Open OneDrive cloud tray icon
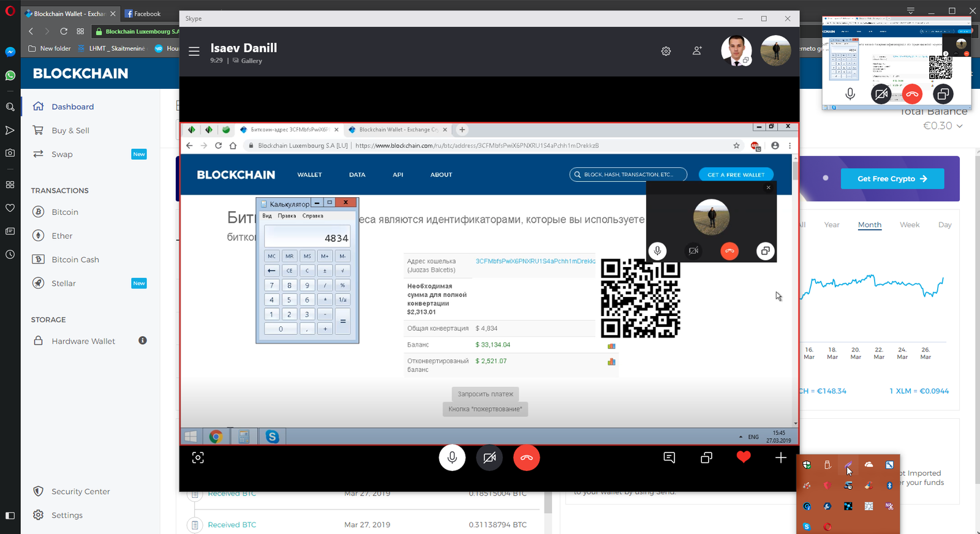 tap(869, 465)
